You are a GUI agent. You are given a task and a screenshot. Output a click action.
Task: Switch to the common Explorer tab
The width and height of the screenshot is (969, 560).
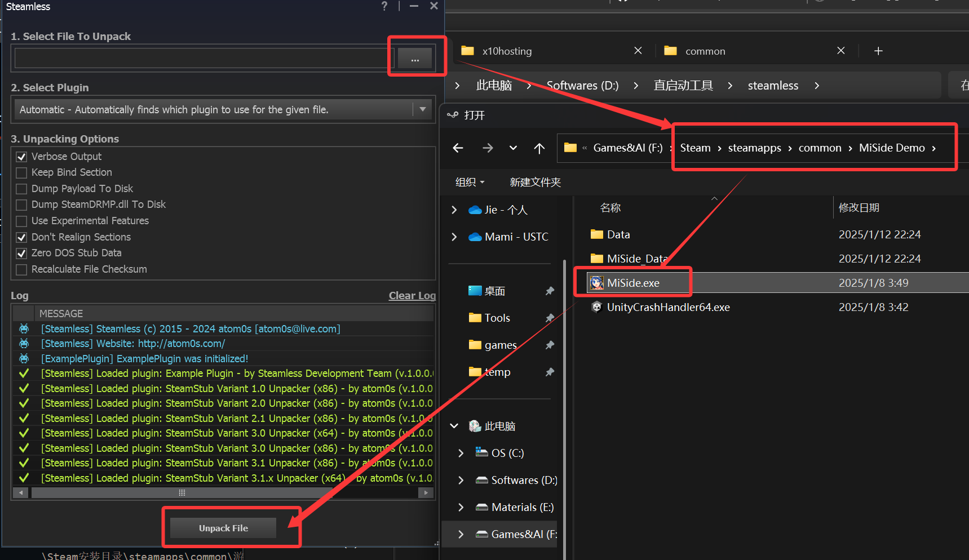tap(705, 51)
